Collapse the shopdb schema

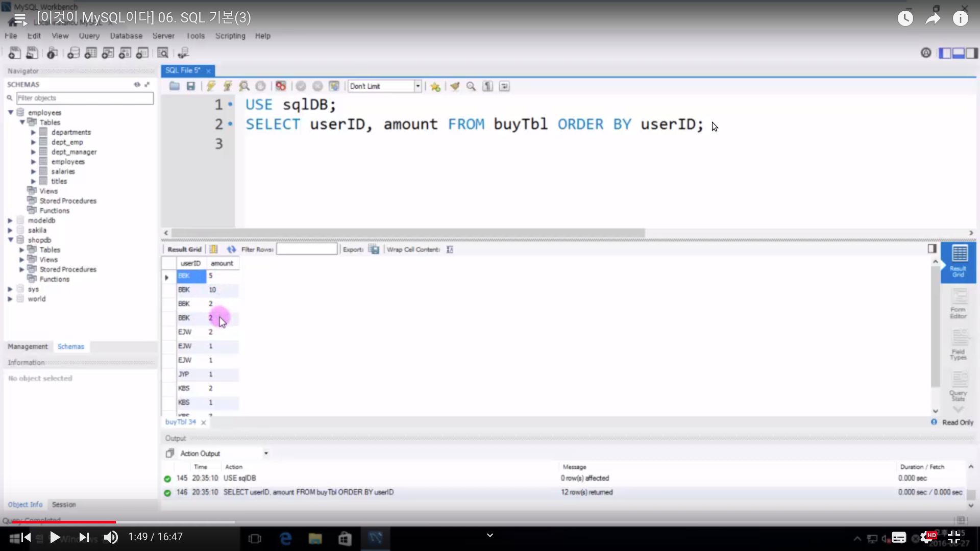tap(10, 240)
